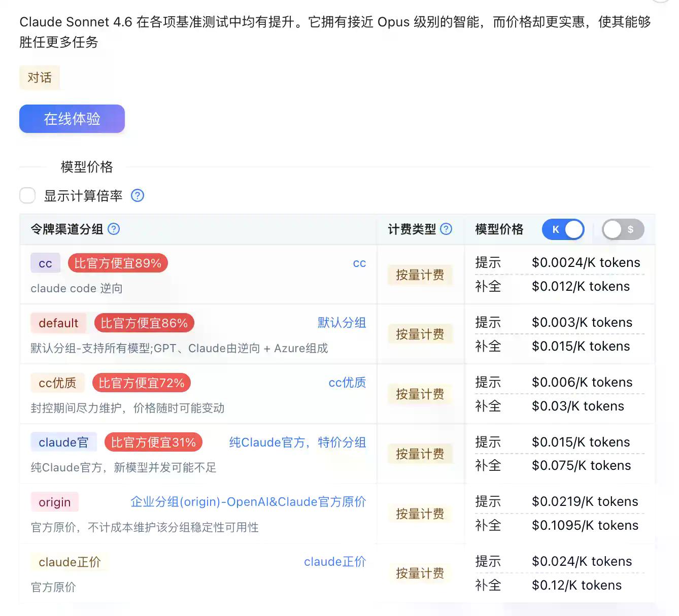
Task: Toggle the K units switch off
Action: [x=563, y=229]
